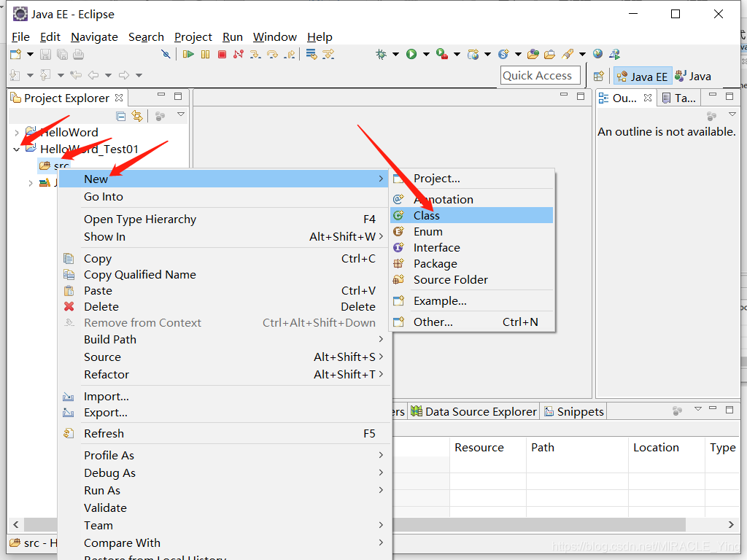Viewport: 747px width, 560px height.
Task: Click Collapse All in Project Explorer
Action: click(x=121, y=116)
